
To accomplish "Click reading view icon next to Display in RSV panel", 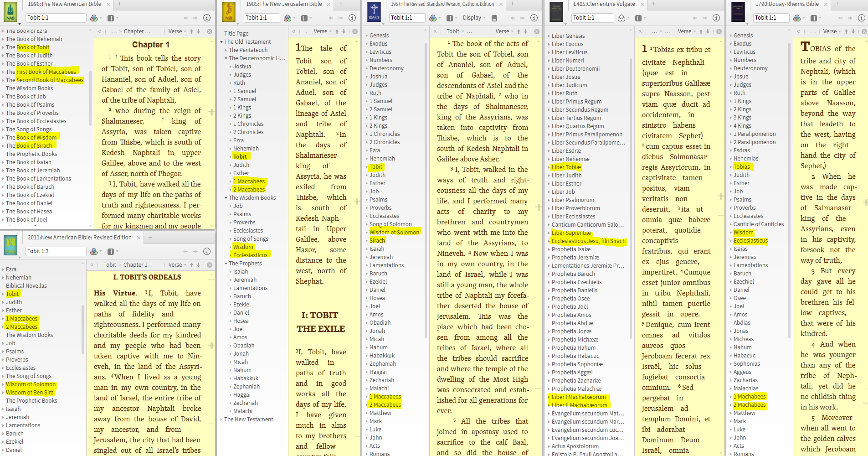I will point(494,18).
